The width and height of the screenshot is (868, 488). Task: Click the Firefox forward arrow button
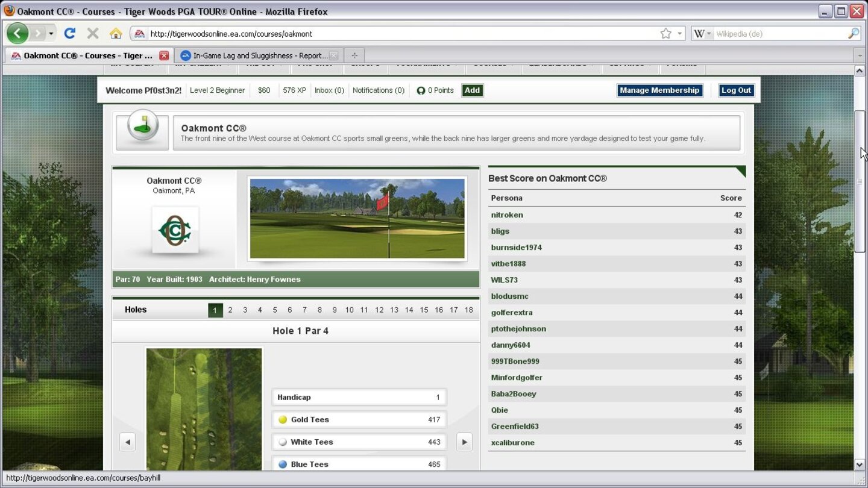click(x=38, y=33)
